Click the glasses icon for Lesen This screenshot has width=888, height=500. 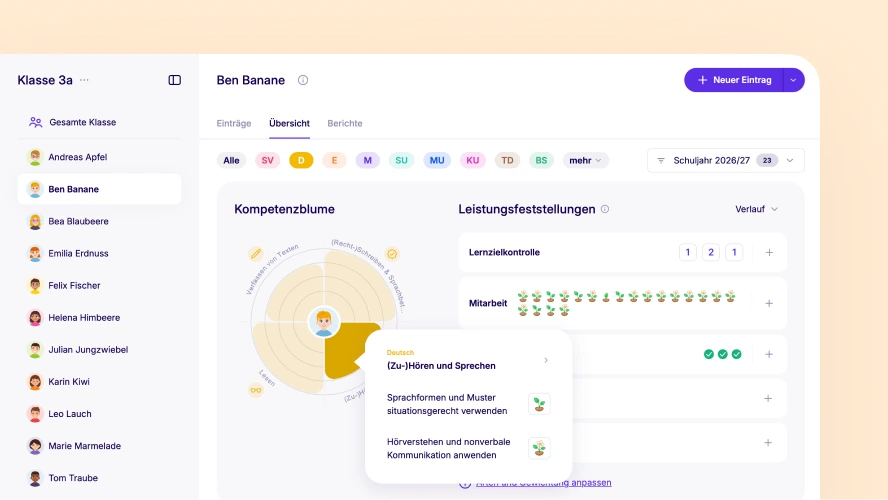(256, 390)
